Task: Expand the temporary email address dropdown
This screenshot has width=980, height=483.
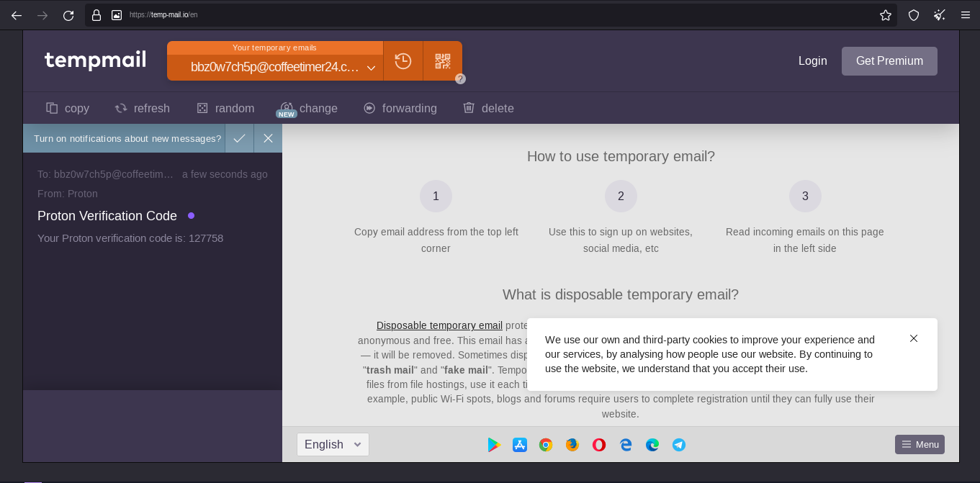Action: (x=371, y=68)
